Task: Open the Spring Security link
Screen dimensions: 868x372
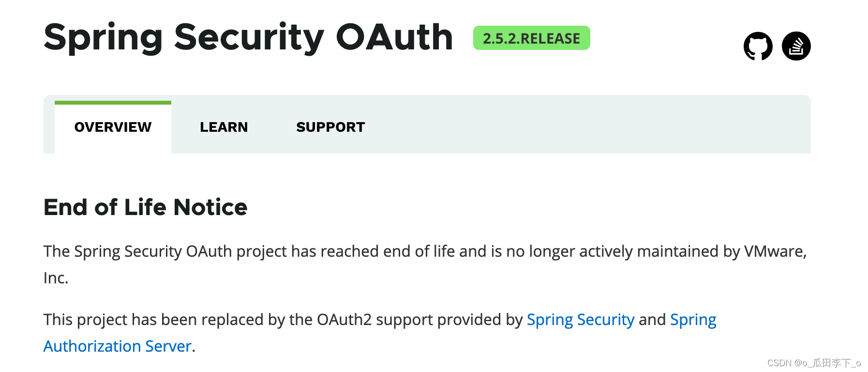Action: 580,319
